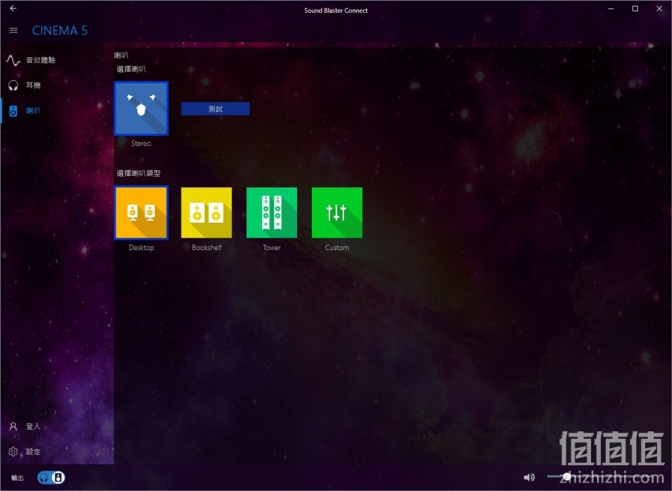Select the Bookshelf speaker type
The image size is (672, 491).
point(206,213)
